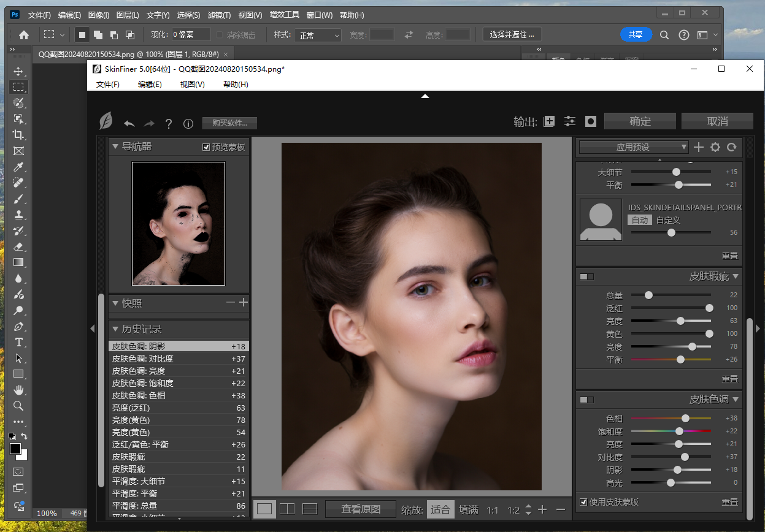Click the output adjustment sliders icon
Viewport: 765px width, 532px height.
pos(570,121)
